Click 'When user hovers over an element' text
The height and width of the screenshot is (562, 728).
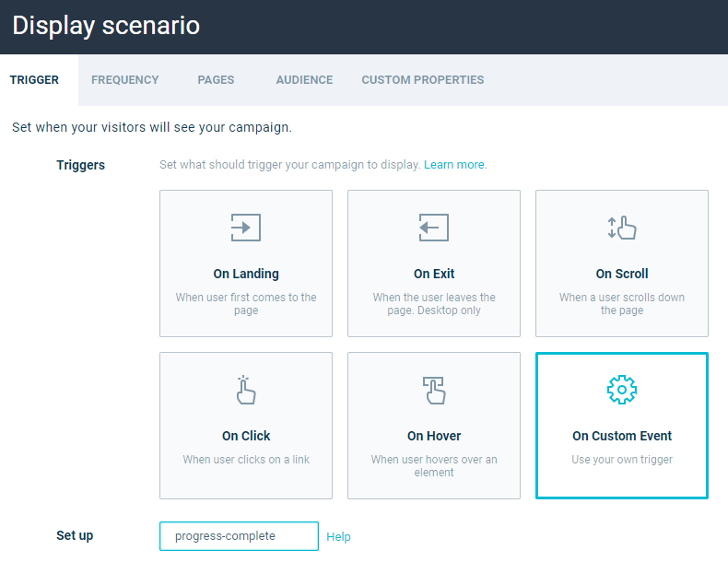pos(434,466)
